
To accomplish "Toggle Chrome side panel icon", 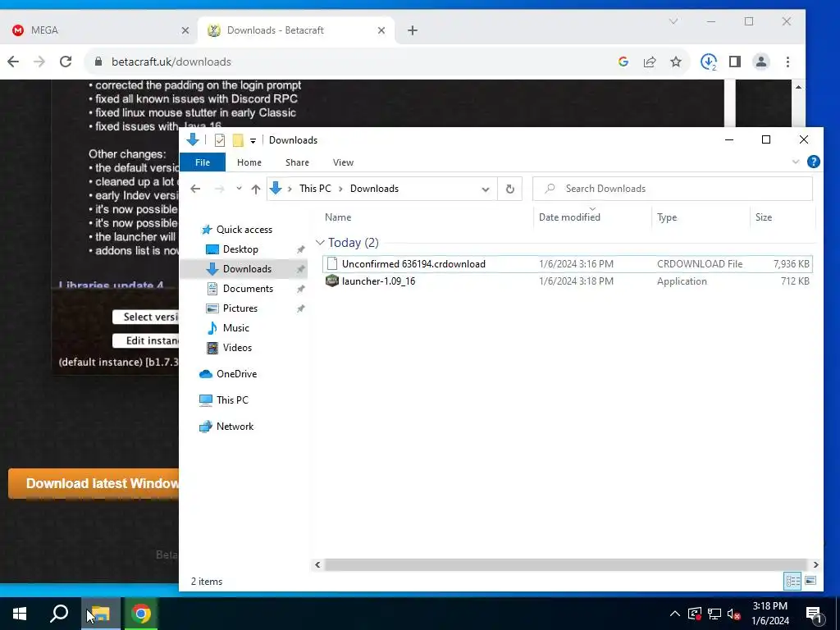I will click(735, 62).
